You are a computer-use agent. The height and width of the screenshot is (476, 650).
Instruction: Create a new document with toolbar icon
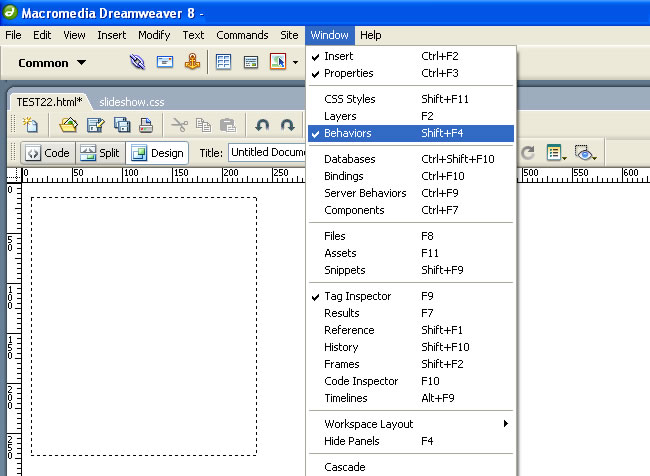tap(31, 125)
